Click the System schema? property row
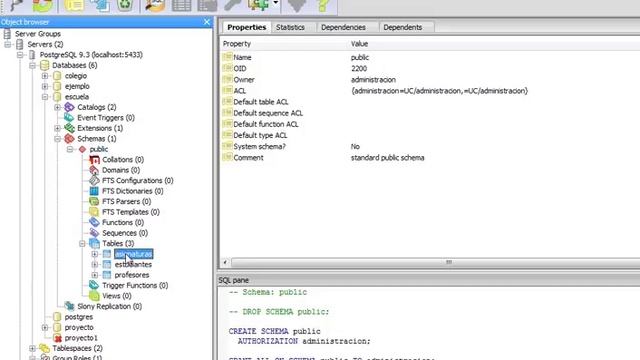 coord(431,147)
